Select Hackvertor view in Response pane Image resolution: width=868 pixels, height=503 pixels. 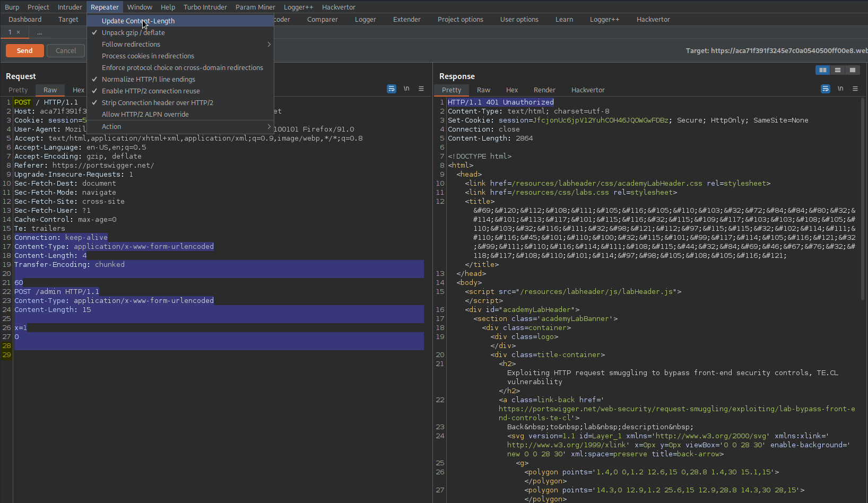tap(588, 90)
